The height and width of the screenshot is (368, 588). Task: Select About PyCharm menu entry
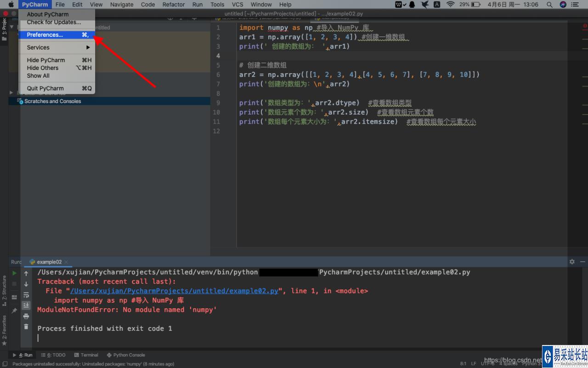pyautogui.click(x=57, y=14)
